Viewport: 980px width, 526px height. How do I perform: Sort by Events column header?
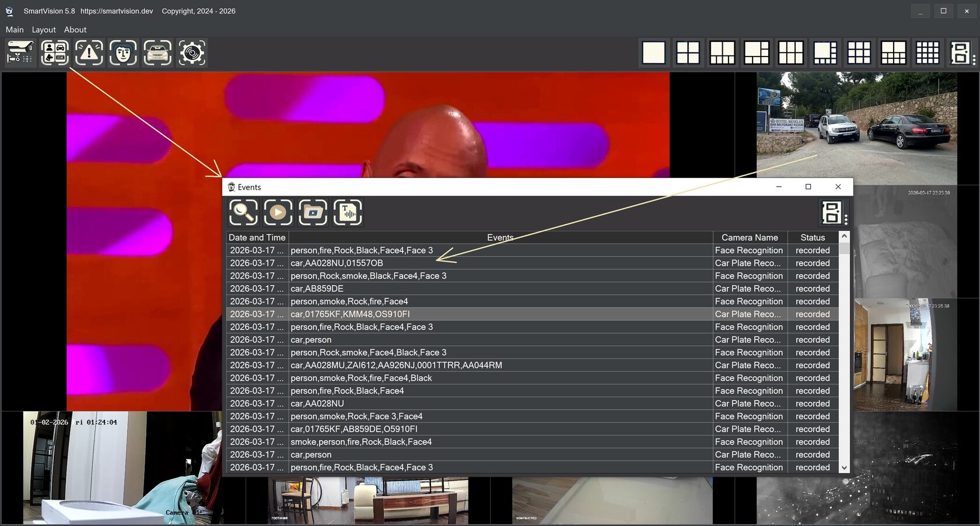(x=501, y=237)
